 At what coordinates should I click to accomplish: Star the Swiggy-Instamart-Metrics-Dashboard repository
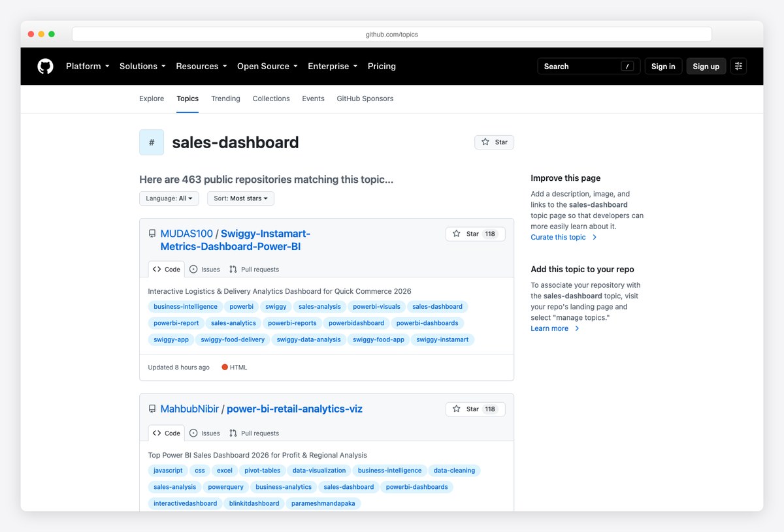(475, 234)
